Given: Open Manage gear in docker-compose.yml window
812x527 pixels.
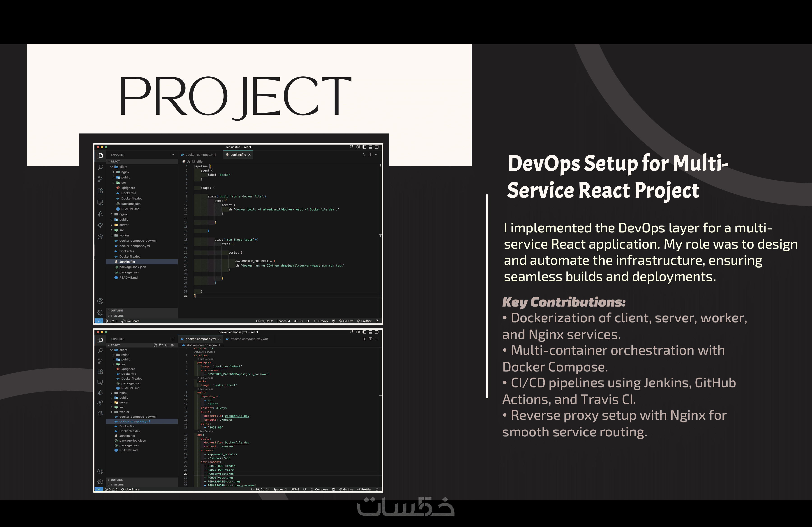Looking at the screenshot, I should (100, 482).
